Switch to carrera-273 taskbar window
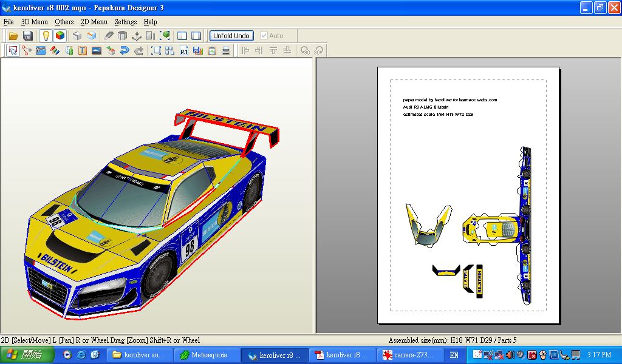The height and width of the screenshot is (364, 622). pos(411,355)
